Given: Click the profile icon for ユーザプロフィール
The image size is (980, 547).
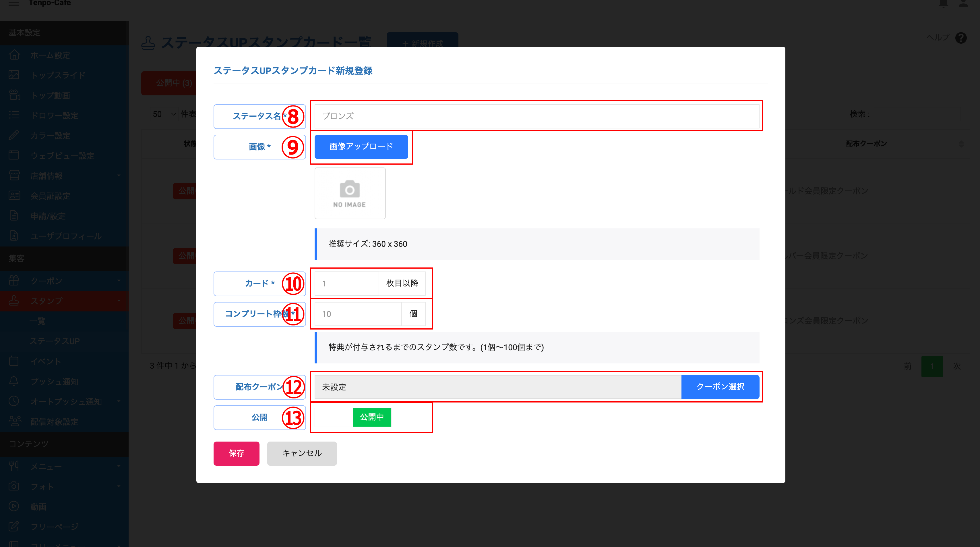Looking at the screenshot, I should (14, 236).
